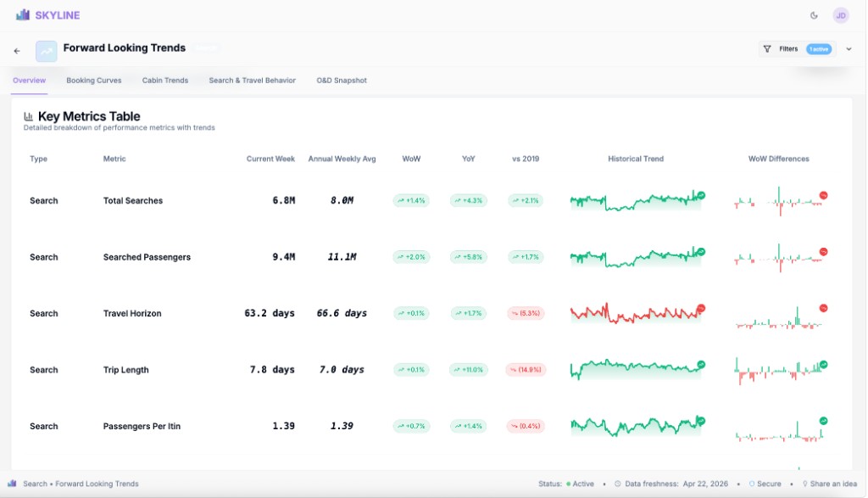
Task: Click the YoY column header
Action: [468, 159]
